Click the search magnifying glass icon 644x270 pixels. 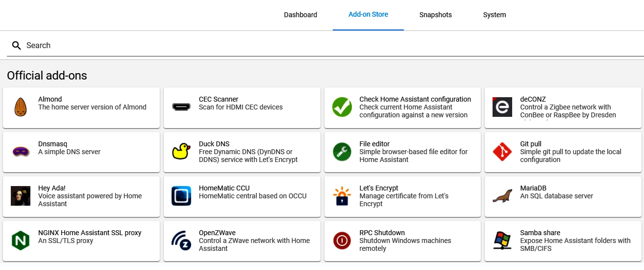(x=17, y=46)
